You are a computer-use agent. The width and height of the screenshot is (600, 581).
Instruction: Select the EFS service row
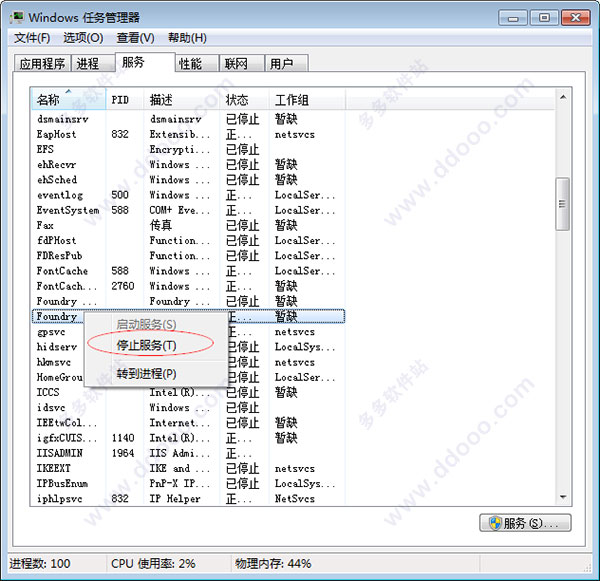click(x=188, y=149)
